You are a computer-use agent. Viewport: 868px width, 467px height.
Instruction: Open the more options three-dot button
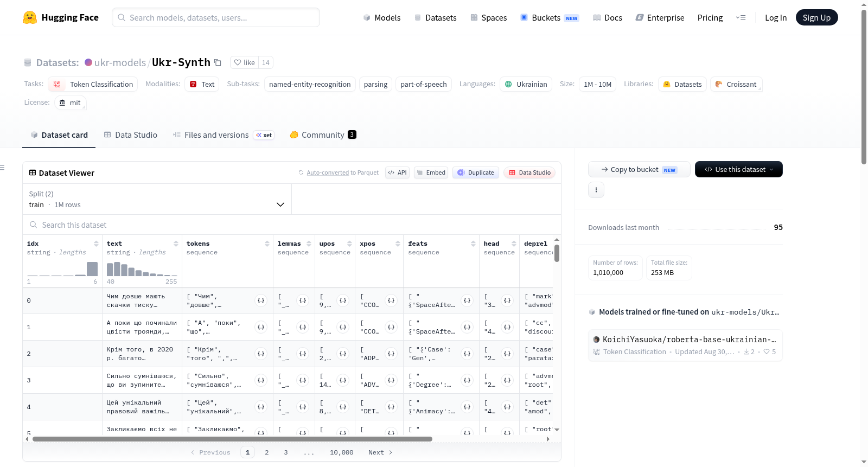click(x=596, y=190)
